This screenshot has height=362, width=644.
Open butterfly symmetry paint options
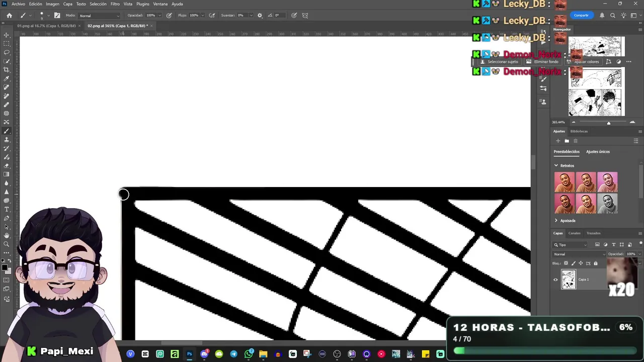point(305,15)
